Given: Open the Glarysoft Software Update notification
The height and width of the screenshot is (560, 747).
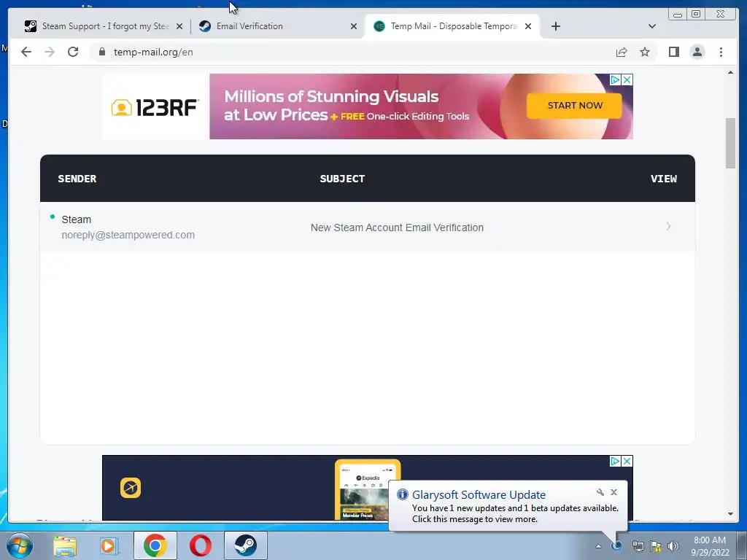Looking at the screenshot, I should [x=508, y=507].
